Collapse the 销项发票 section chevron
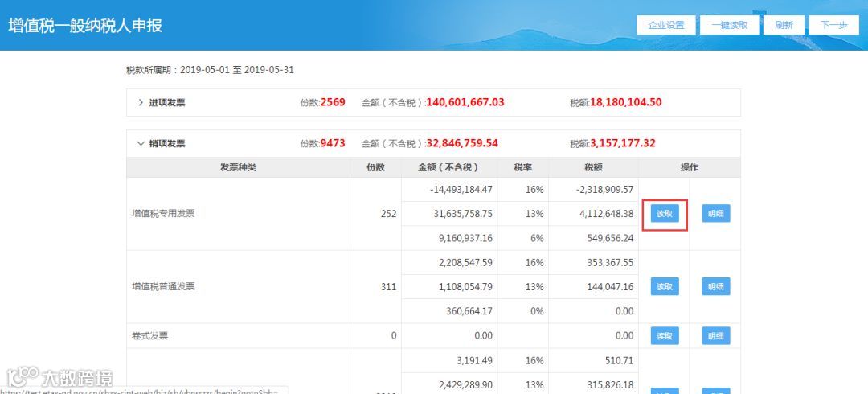Screen dimensions: 868x394 pyautogui.click(x=141, y=143)
